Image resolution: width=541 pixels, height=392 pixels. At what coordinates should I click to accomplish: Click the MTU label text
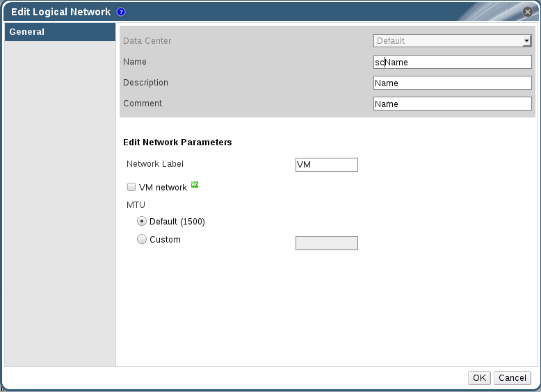click(136, 204)
